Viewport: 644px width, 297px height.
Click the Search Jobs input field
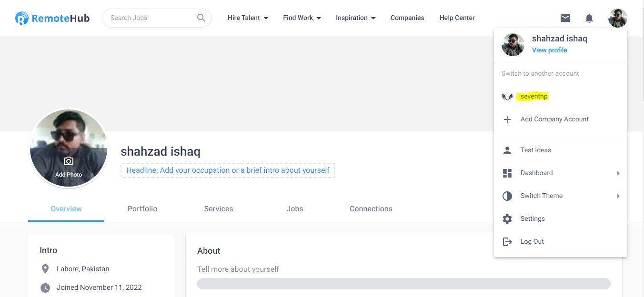click(x=150, y=18)
